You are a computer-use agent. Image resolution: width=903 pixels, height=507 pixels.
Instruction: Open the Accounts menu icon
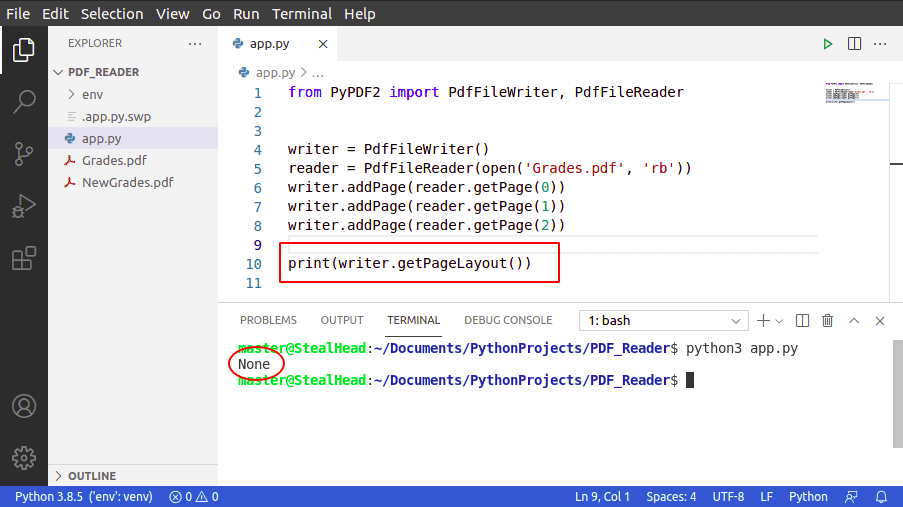(24, 406)
